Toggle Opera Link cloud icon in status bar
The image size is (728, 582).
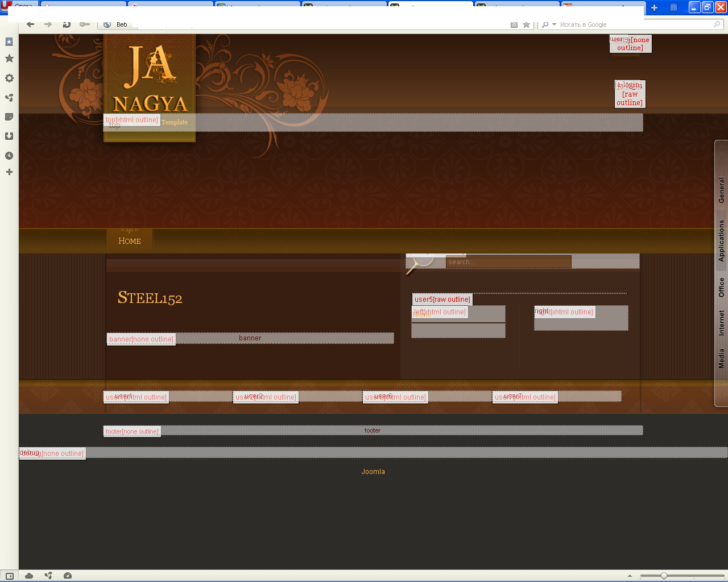[x=29, y=576]
